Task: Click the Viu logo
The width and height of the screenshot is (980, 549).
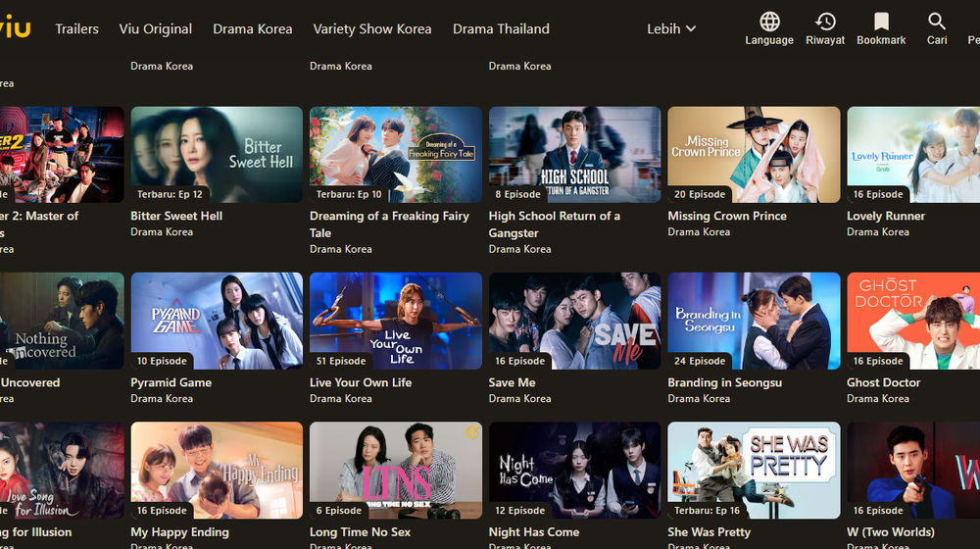Action: [x=15, y=27]
